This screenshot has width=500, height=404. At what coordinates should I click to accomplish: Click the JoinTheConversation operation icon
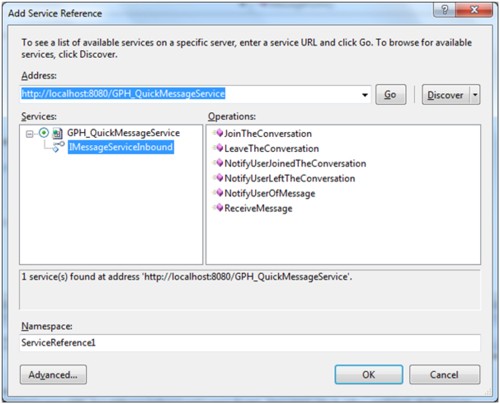219,133
